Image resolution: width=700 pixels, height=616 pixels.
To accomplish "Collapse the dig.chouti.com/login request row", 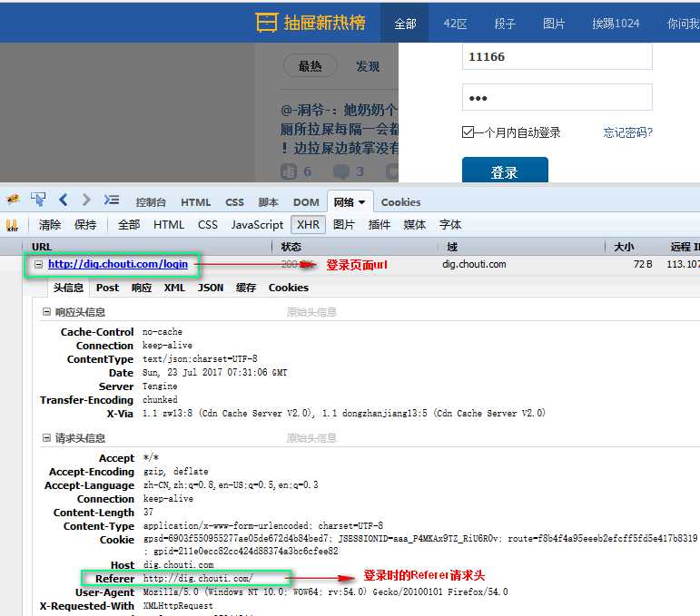I will click(39, 265).
